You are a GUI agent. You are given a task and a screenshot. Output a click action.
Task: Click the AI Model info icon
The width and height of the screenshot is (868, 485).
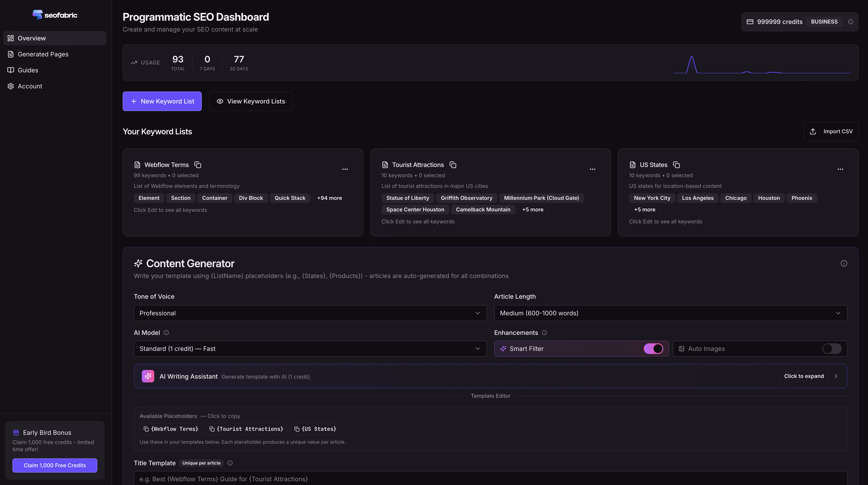[166, 333]
